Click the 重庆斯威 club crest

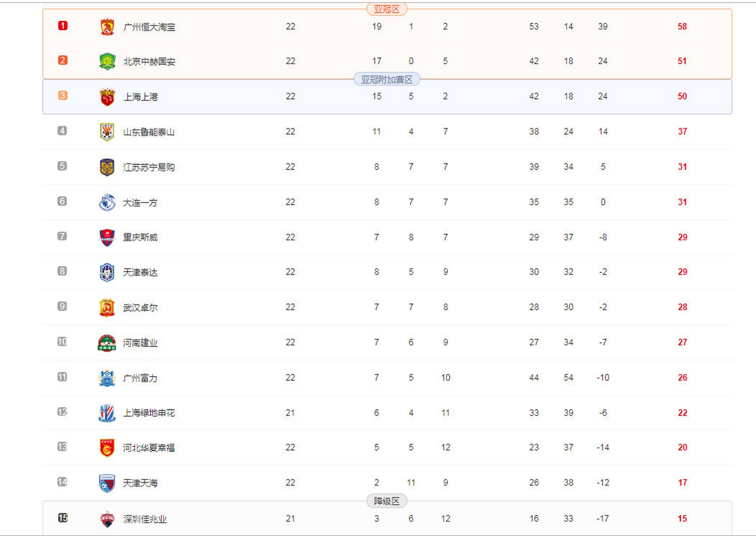[107, 237]
